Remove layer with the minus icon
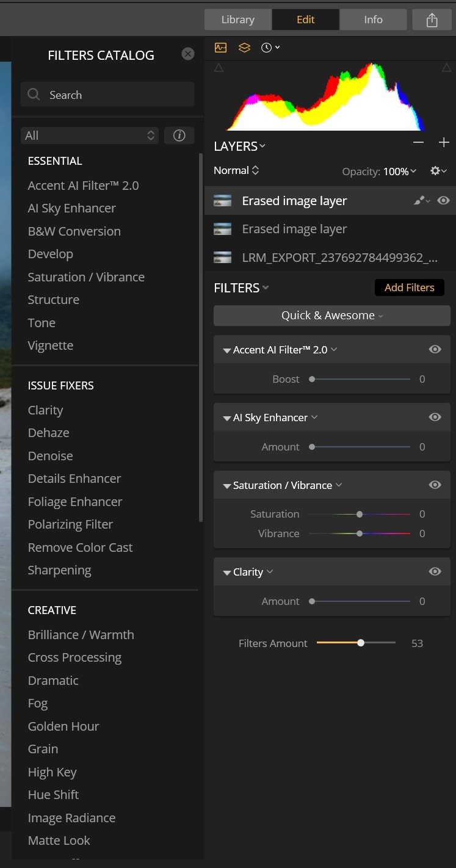Viewport: 456px width, 868px height. pyautogui.click(x=418, y=142)
